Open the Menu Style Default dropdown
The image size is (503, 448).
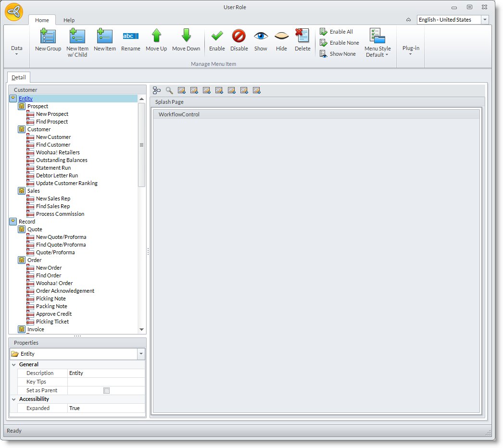[377, 42]
